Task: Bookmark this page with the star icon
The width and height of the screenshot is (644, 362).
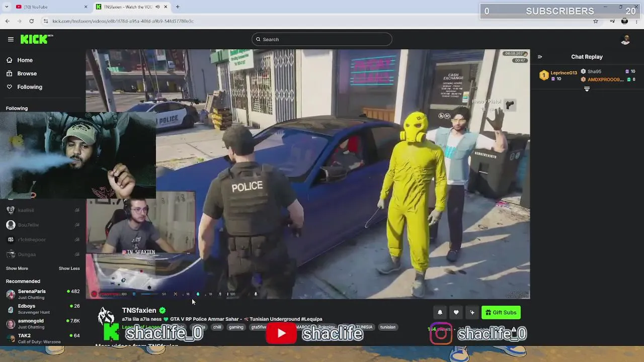Action: point(596,21)
